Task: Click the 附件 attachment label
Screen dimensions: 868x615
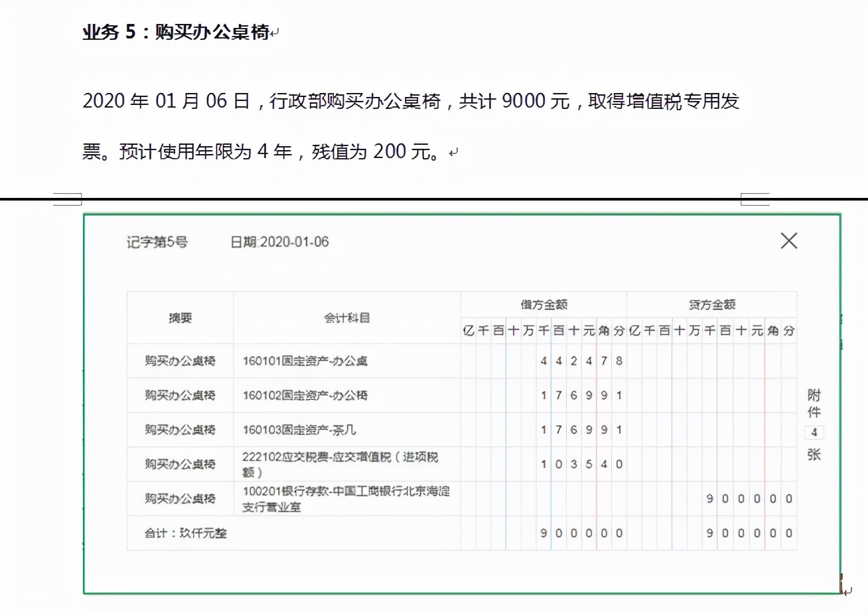Action: click(813, 403)
